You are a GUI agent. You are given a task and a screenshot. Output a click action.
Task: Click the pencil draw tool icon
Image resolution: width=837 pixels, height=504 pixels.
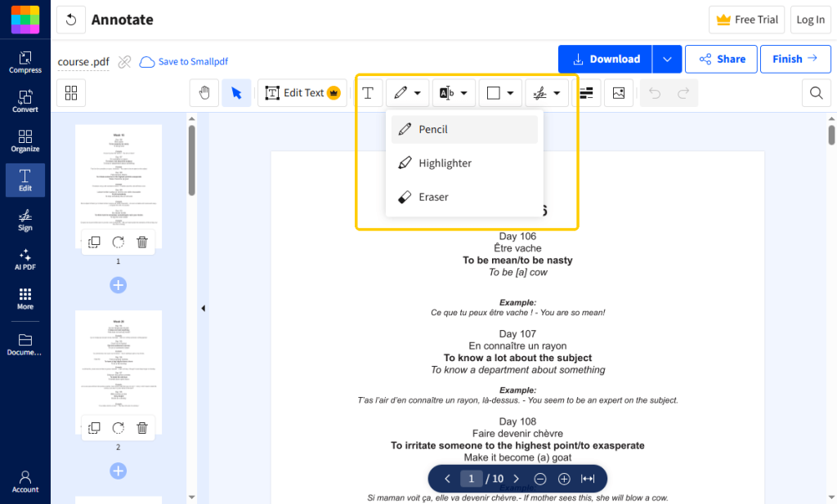coord(401,93)
